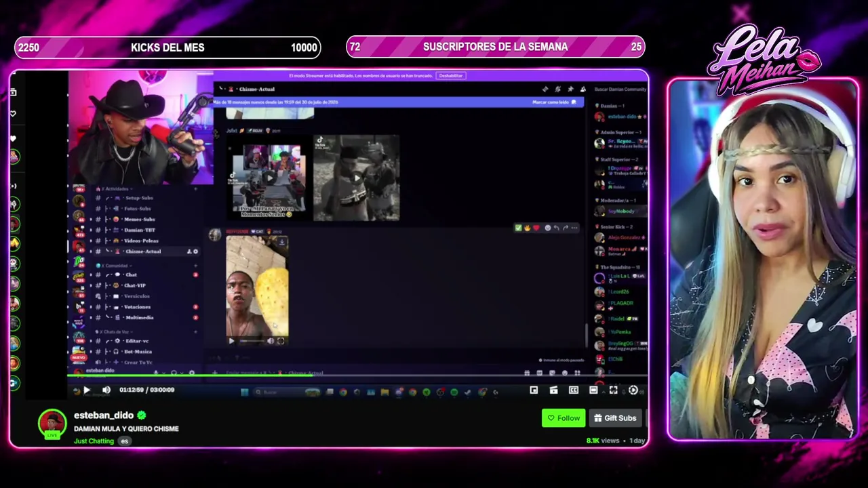Click member Alejo Gonzalez in list
The width and height of the screenshot is (868, 488).
point(620,238)
